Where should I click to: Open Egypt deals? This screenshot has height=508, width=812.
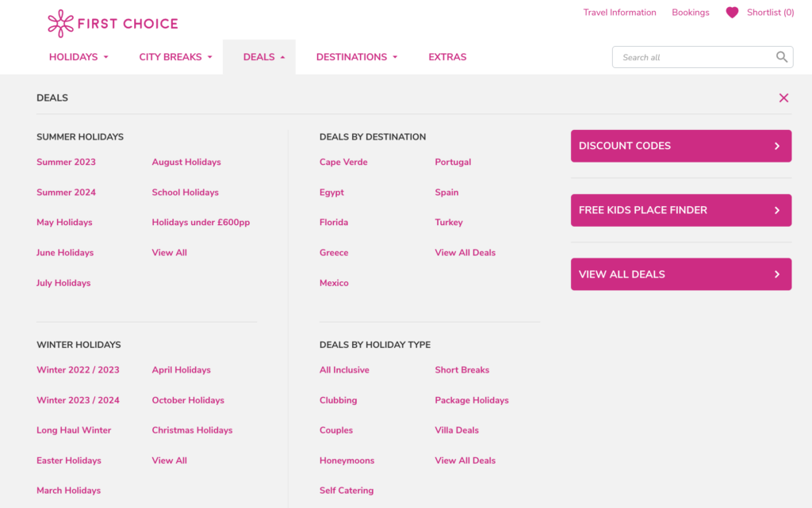point(331,193)
